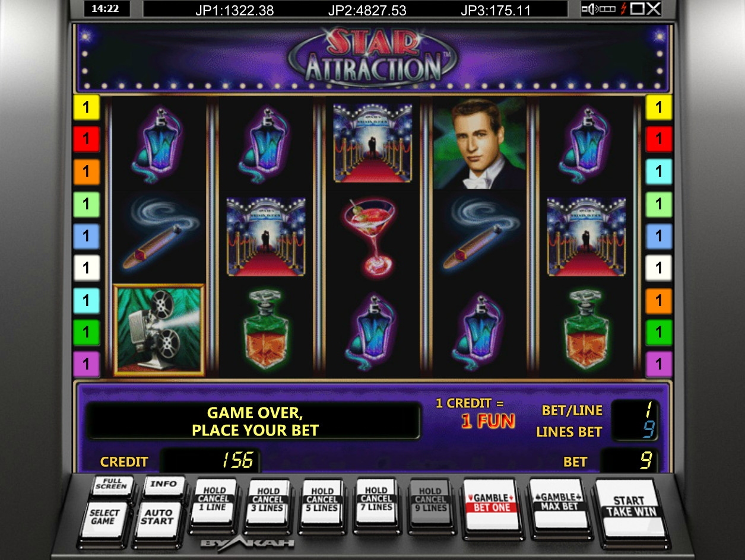Viewport: 745px width, 560px height.
Task: Open the Info paytable
Action: [164, 485]
